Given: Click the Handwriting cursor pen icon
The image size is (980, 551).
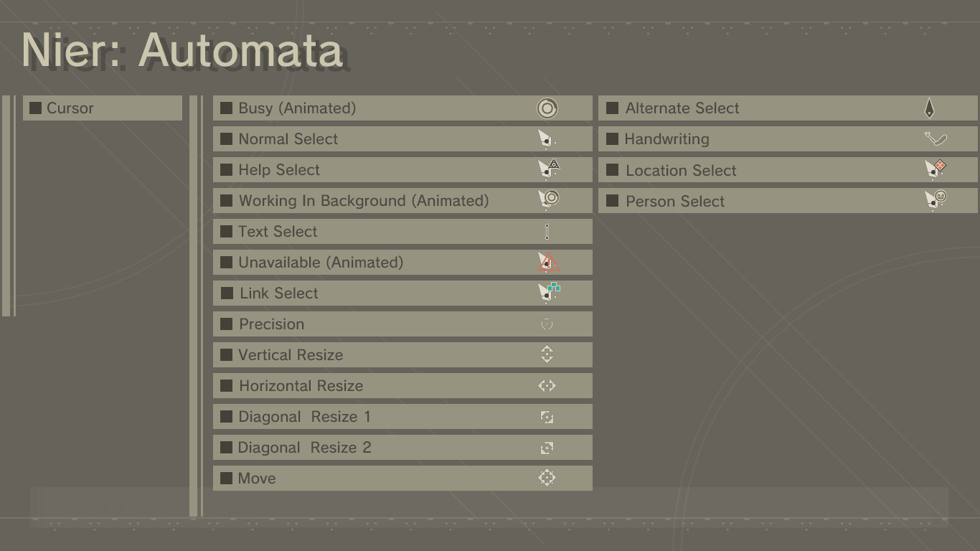Looking at the screenshot, I should point(936,138).
